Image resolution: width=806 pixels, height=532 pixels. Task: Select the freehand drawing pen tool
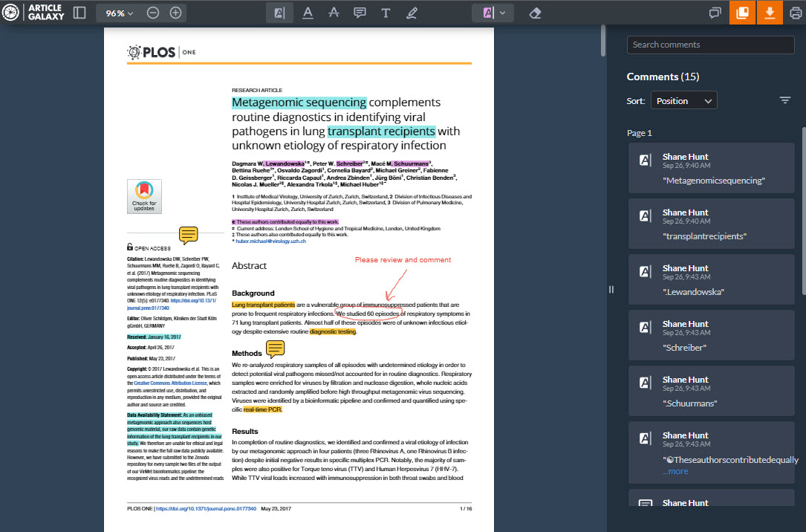coord(412,12)
